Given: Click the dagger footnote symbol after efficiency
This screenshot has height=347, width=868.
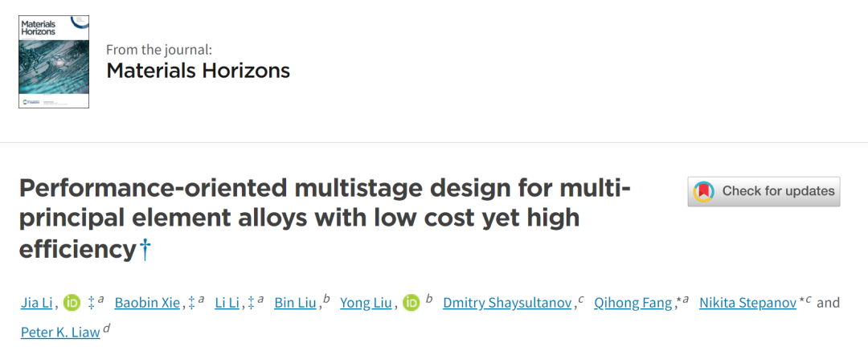Looking at the screenshot, I should [x=145, y=250].
